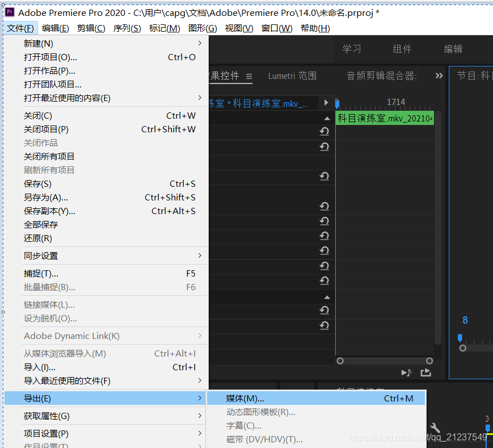
Task: Choose 导入(I)... menu item
Action: coord(106,367)
